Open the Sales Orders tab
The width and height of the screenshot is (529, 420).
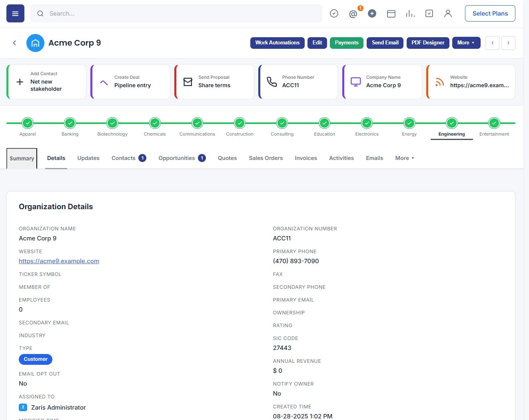point(265,158)
